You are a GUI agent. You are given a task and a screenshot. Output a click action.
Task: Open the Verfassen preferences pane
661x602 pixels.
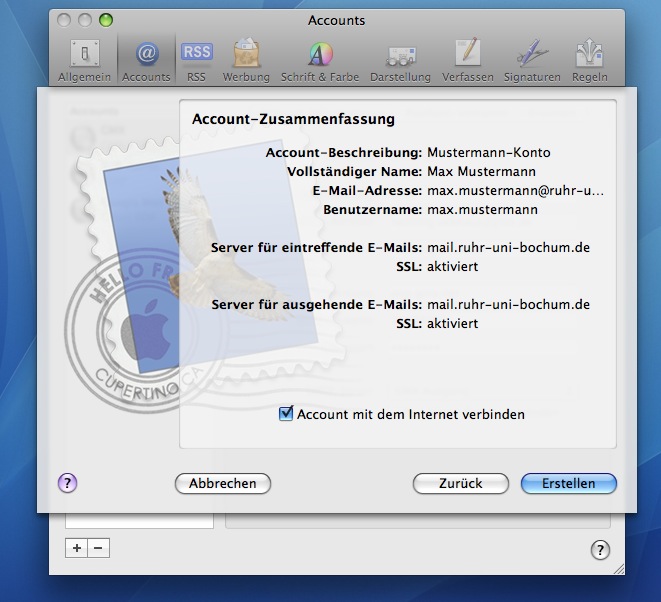468,60
